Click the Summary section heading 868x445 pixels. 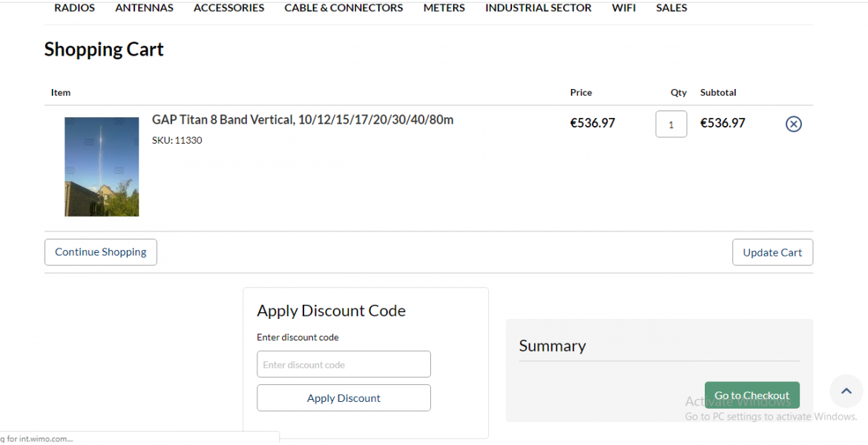click(552, 346)
